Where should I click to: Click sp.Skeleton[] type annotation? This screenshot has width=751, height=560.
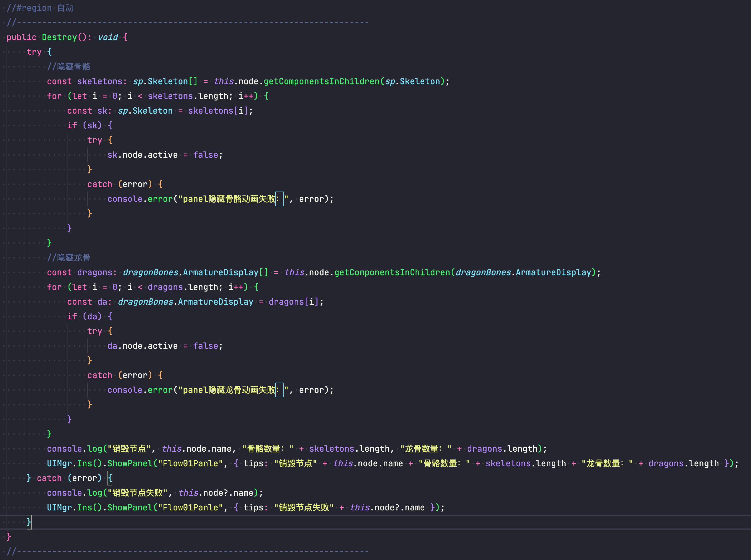[x=165, y=81]
